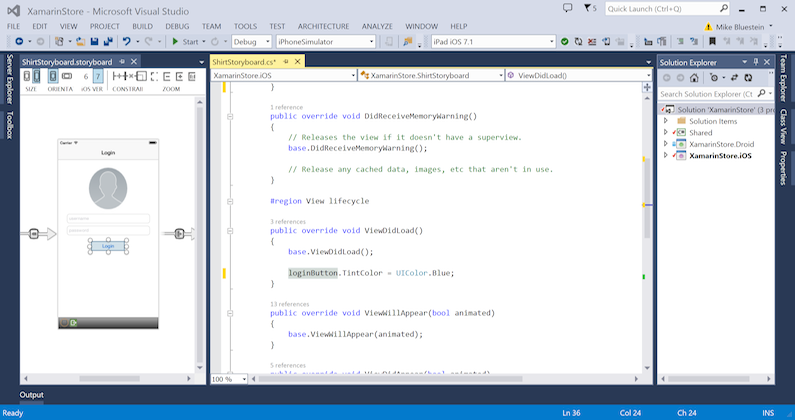Open the BUILD menu
The height and width of the screenshot is (420, 795).
[142, 26]
